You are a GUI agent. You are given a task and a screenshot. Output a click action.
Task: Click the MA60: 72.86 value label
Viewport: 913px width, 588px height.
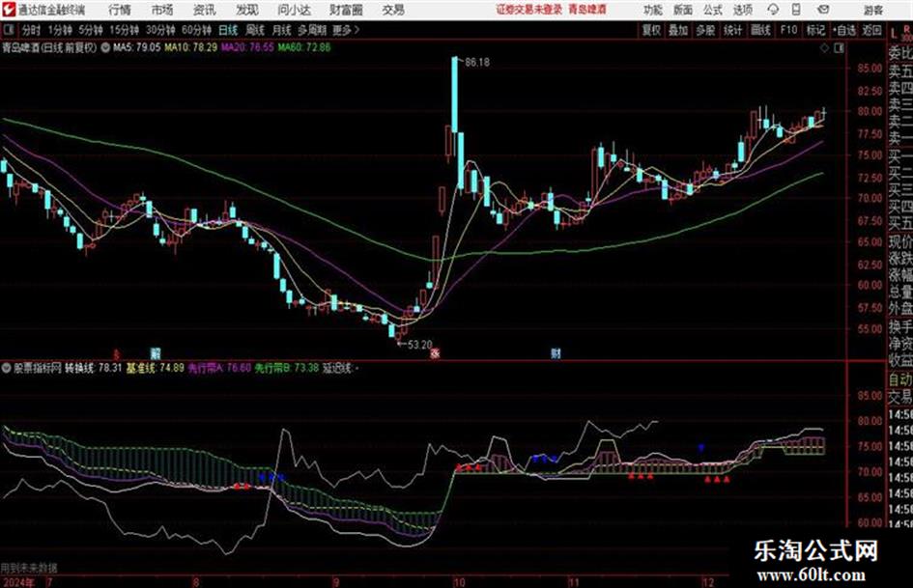304,47
